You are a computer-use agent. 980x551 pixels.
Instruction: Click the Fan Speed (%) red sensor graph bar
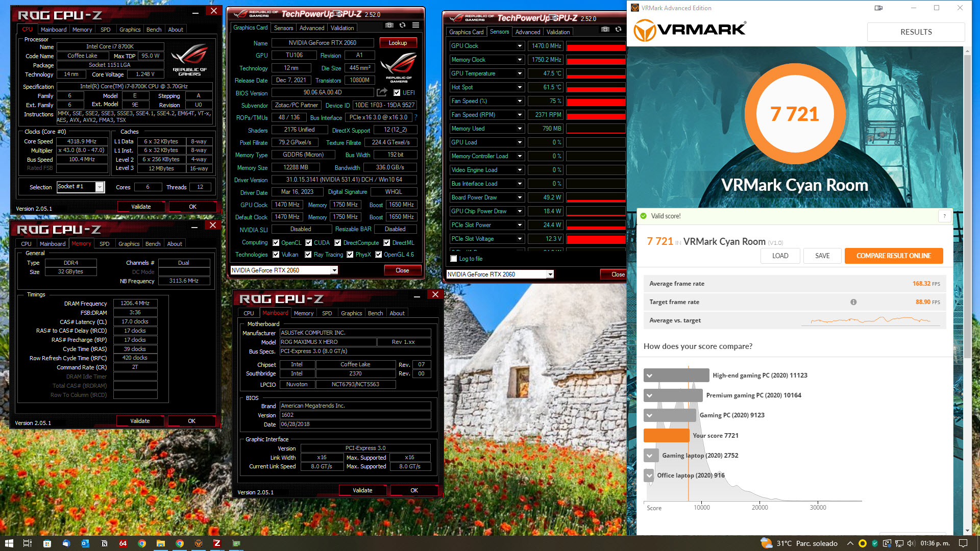(x=596, y=102)
